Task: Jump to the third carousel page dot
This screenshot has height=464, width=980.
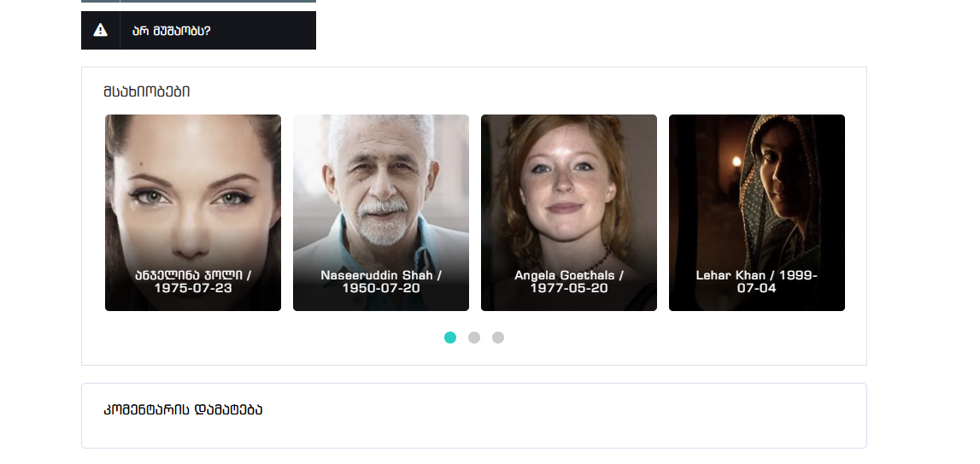Action: click(497, 338)
